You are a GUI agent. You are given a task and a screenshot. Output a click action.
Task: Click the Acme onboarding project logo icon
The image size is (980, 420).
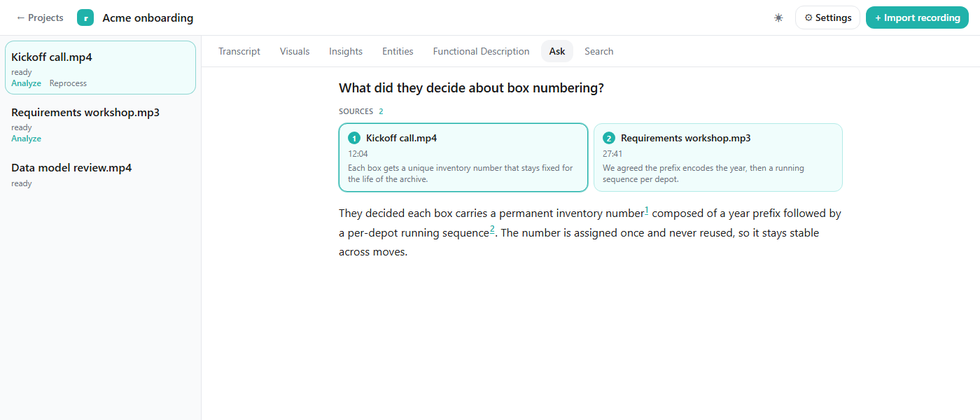(85, 17)
